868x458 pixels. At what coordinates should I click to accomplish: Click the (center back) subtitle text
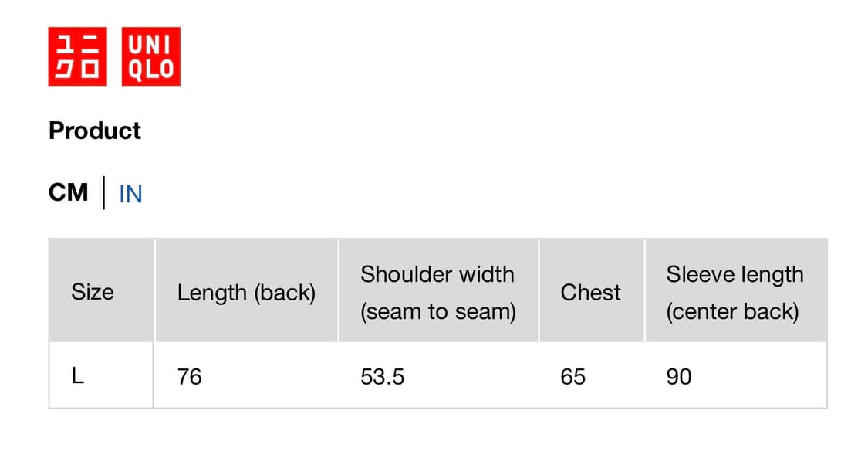coord(732,312)
